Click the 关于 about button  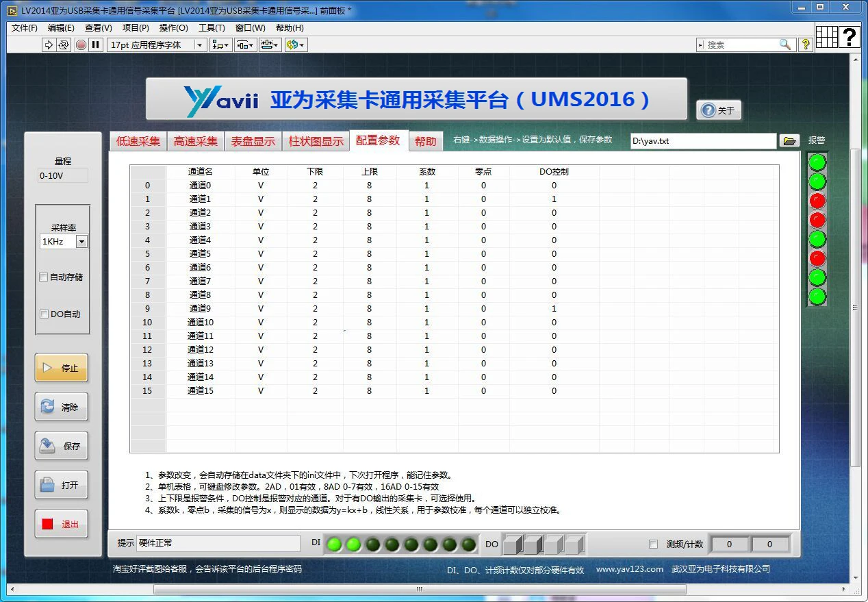pos(719,110)
